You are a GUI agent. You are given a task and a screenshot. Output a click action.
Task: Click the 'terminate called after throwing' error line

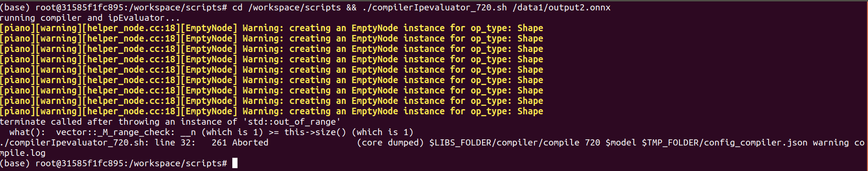(170, 122)
